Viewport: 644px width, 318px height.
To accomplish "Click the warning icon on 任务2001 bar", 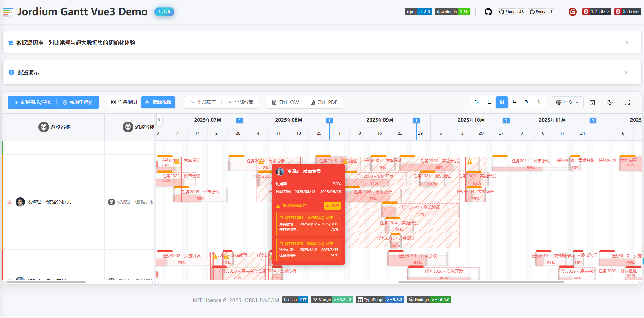I will [x=177, y=161].
